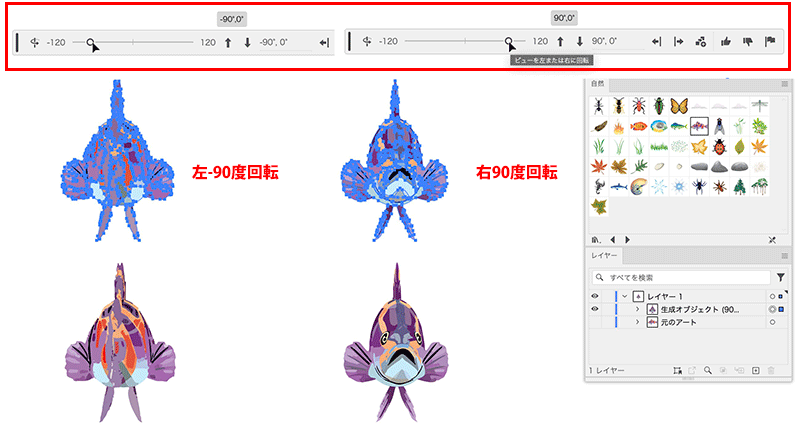800x427 pixels.
Task: Expand the 生成オブジェクト sublayer
Action: [637, 310]
